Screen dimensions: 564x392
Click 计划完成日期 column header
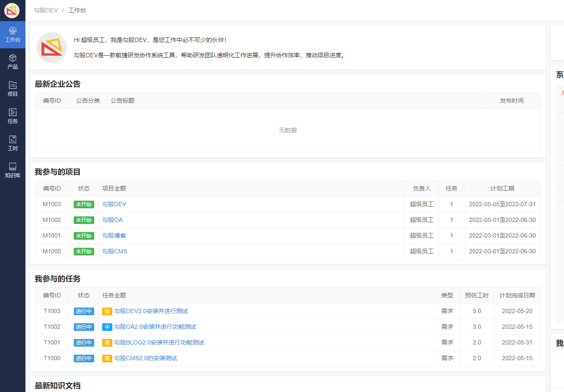click(517, 295)
